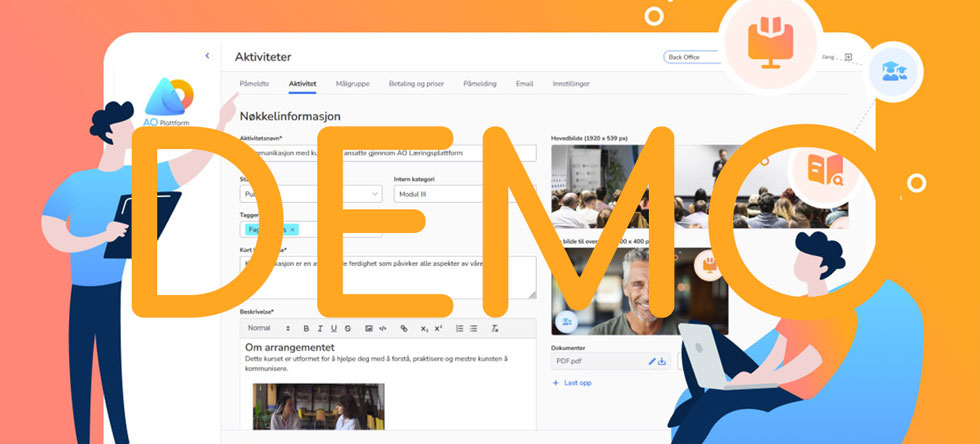Image resolution: width=980 pixels, height=444 pixels.
Task: Remove the tag with its x icon
Action: pyautogui.click(x=292, y=230)
